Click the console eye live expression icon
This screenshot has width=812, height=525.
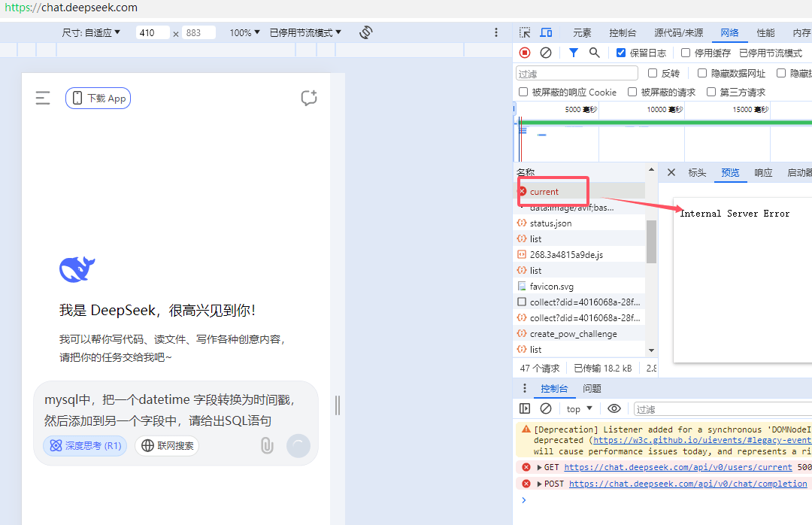[614, 408]
